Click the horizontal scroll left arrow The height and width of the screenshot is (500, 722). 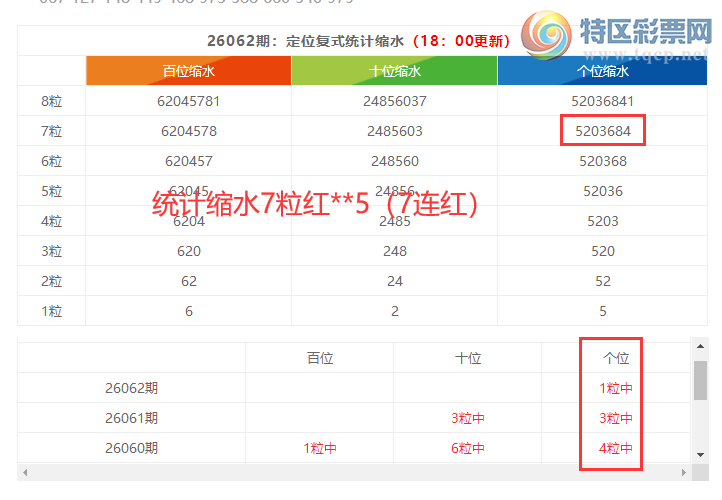point(25,472)
